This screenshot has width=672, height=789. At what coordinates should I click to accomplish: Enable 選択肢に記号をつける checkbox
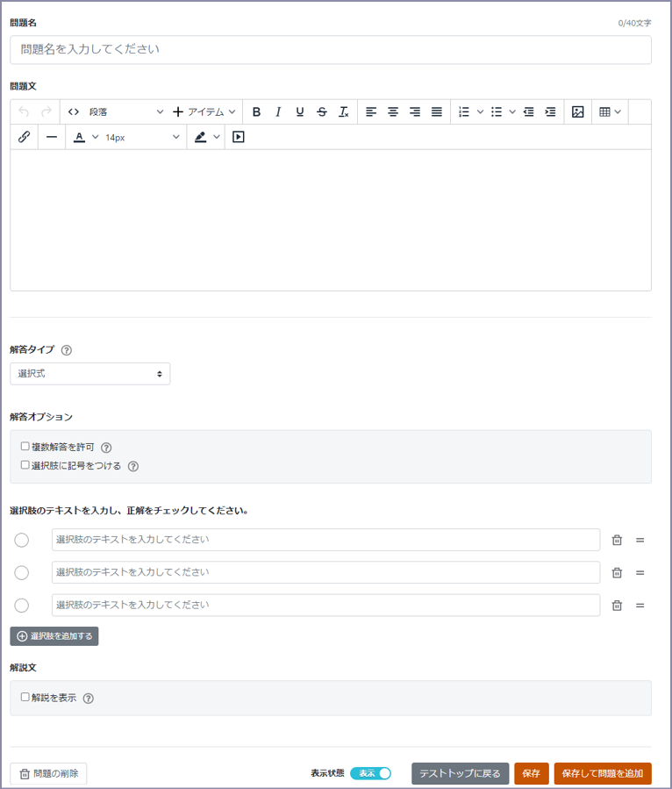click(x=25, y=465)
